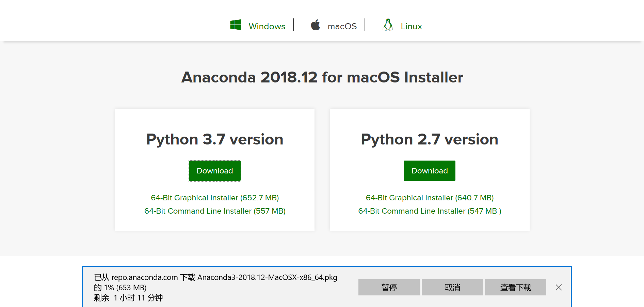Click the Anaconda3 pkg download filename text
This screenshot has height=307, width=644.
(267, 277)
